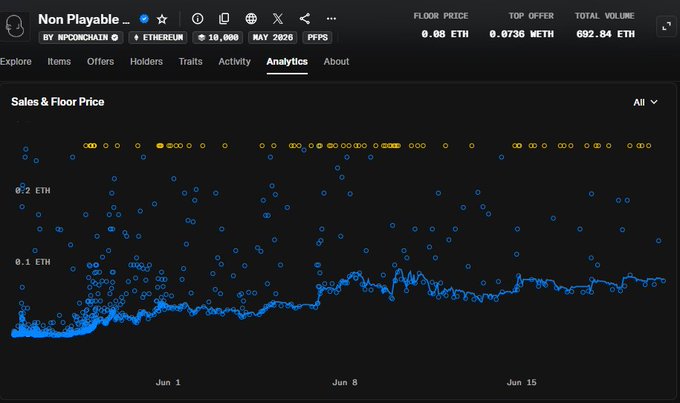
Task: Click the MAY 2026 date badge
Action: point(273,37)
